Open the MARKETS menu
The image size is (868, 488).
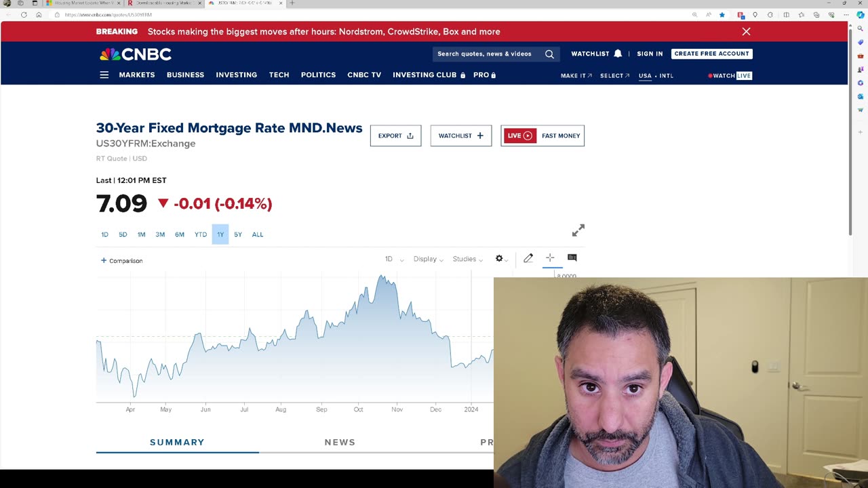[x=137, y=75]
